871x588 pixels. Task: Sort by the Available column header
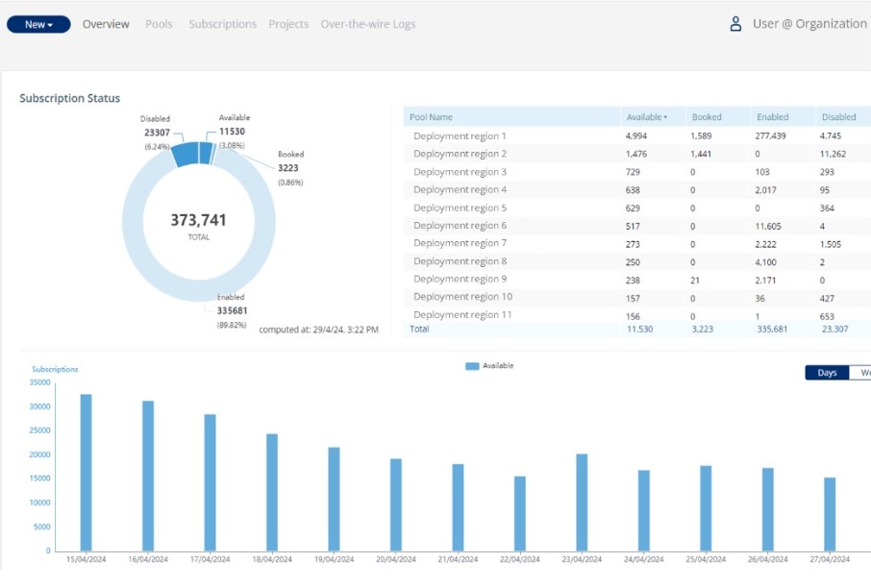647,117
